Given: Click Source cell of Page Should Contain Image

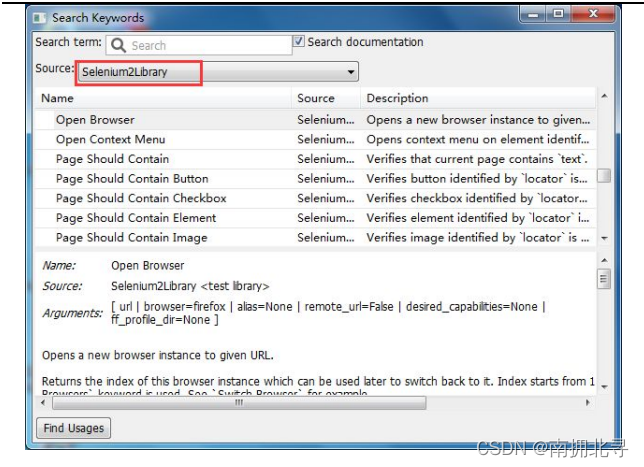Looking at the screenshot, I should click(326, 238).
